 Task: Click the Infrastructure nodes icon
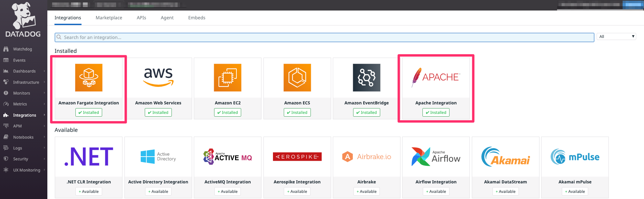(x=6, y=82)
